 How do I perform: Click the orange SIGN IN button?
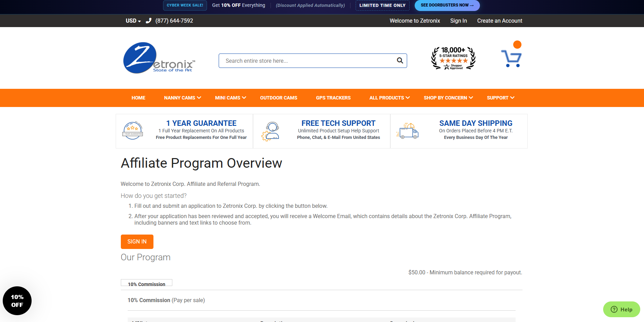[137, 241]
